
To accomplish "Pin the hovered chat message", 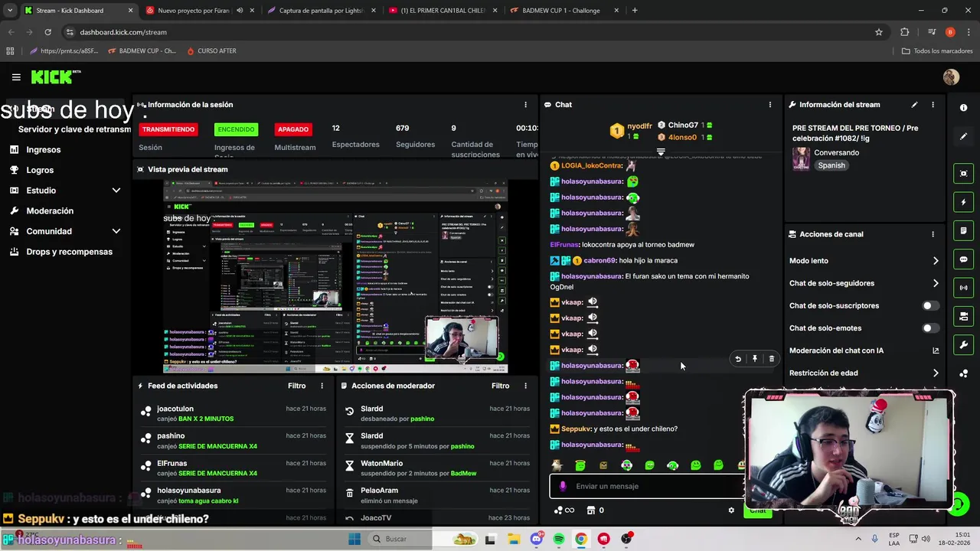I will tap(754, 359).
